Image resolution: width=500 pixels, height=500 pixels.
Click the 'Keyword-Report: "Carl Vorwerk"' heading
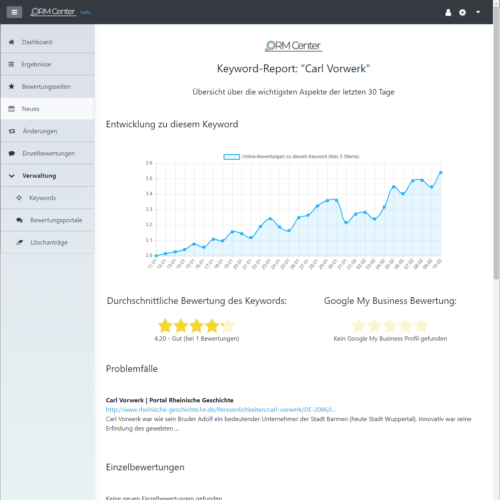293,69
